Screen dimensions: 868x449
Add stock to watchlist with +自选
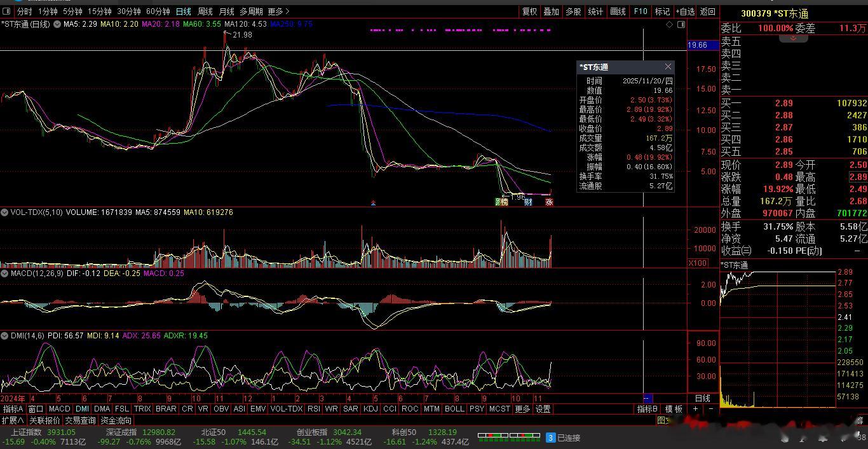[685, 11]
